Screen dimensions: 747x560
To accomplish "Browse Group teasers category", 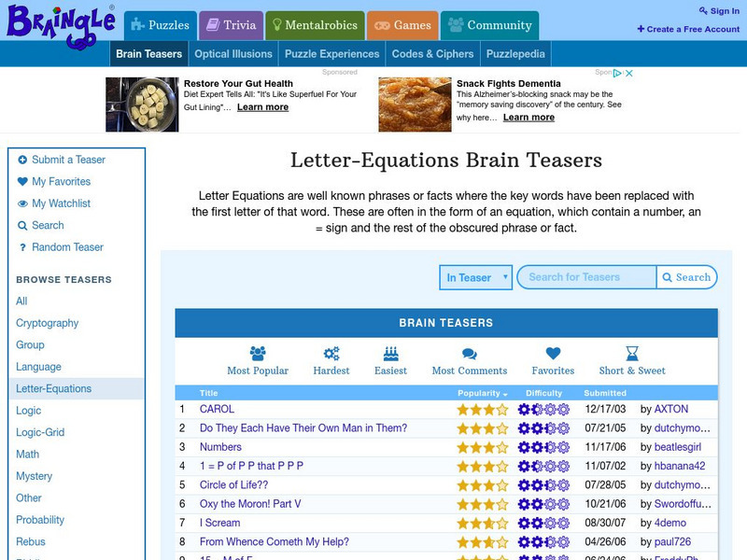I will click(30, 344).
